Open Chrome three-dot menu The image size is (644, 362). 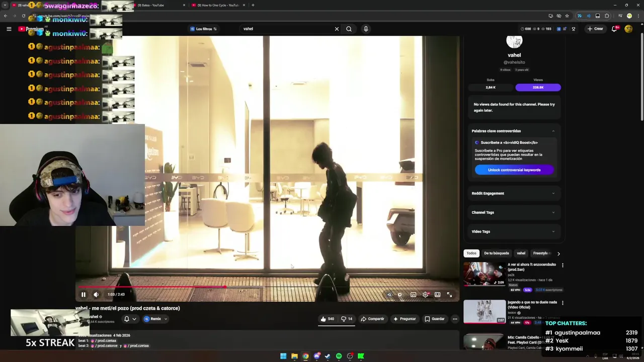pyautogui.click(x=637, y=16)
